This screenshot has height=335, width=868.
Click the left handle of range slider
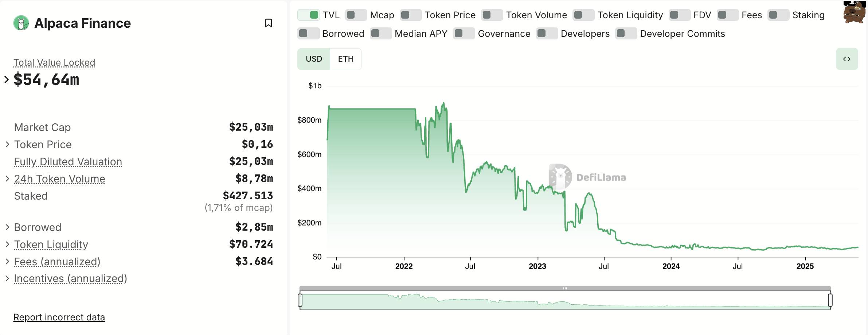coord(300,300)
